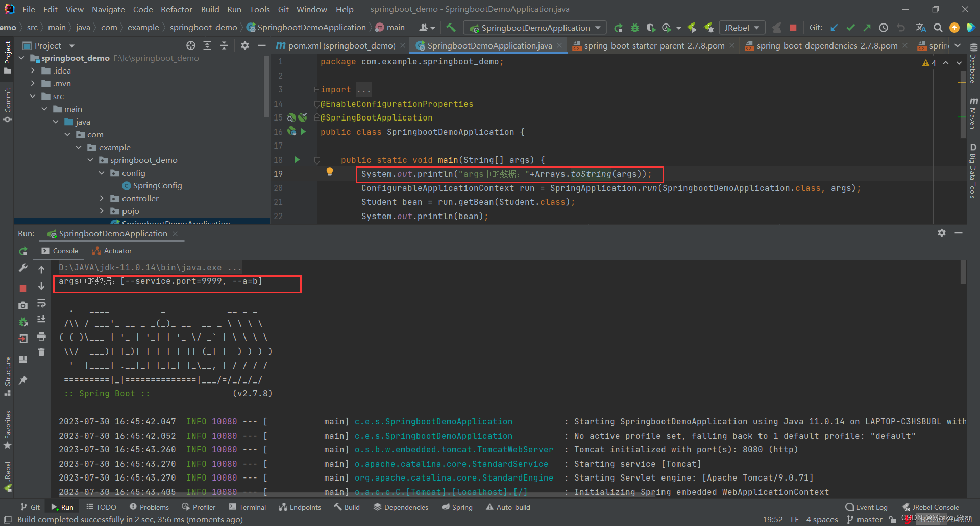Open Search Everywhere magnifier icon

938,28
